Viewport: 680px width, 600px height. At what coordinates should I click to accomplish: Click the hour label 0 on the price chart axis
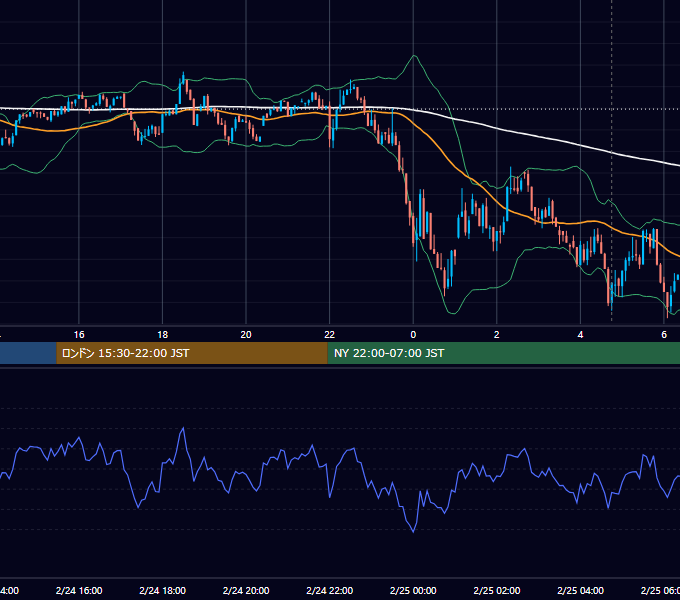pyautogui.click(x=413, y=335)
